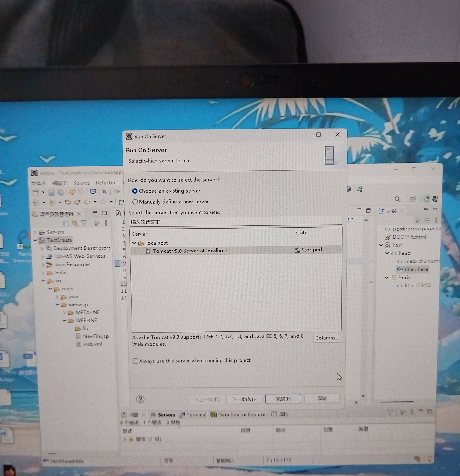Click the State column header
The image size is (460, 476).
[301, 233]
